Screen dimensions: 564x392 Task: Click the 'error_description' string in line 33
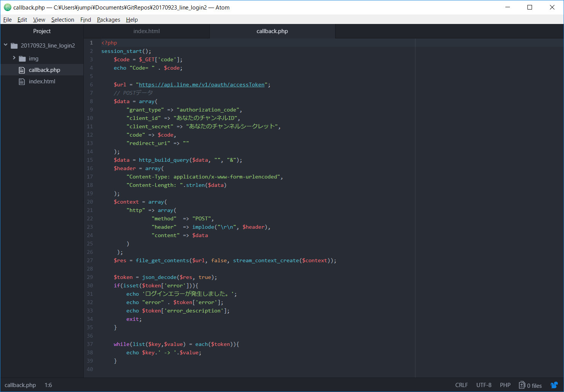coord(194,311)
